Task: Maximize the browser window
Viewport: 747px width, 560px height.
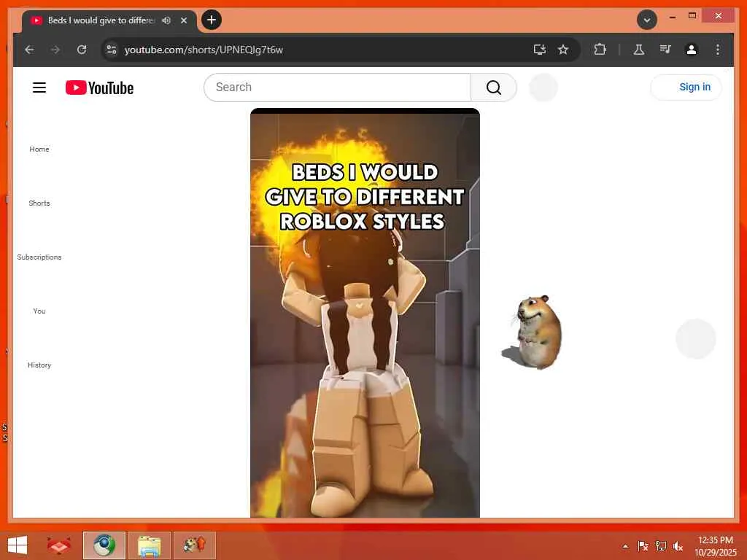Action: (692, 16)
